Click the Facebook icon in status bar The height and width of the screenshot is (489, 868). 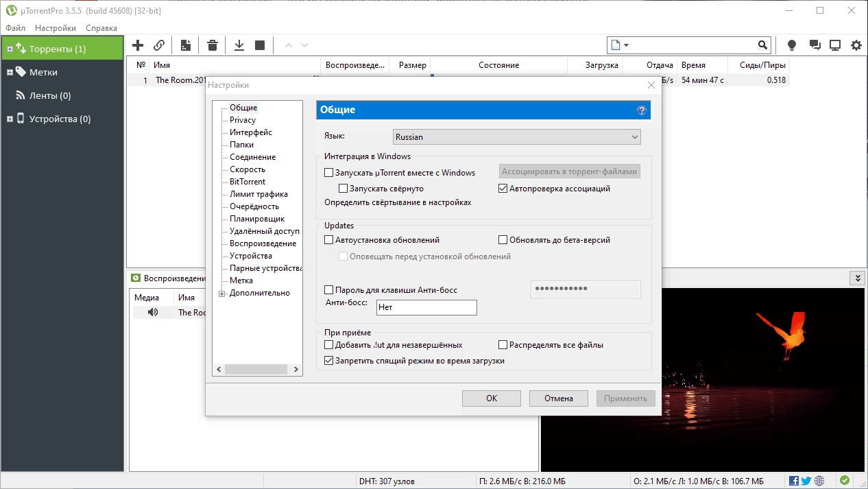794,481
